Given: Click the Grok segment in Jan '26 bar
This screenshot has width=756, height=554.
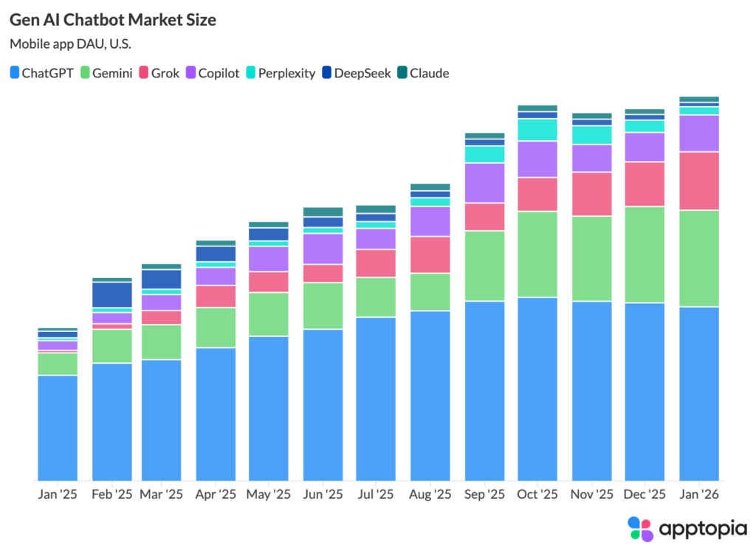Looking at the screenshot, I should [698, 181].
